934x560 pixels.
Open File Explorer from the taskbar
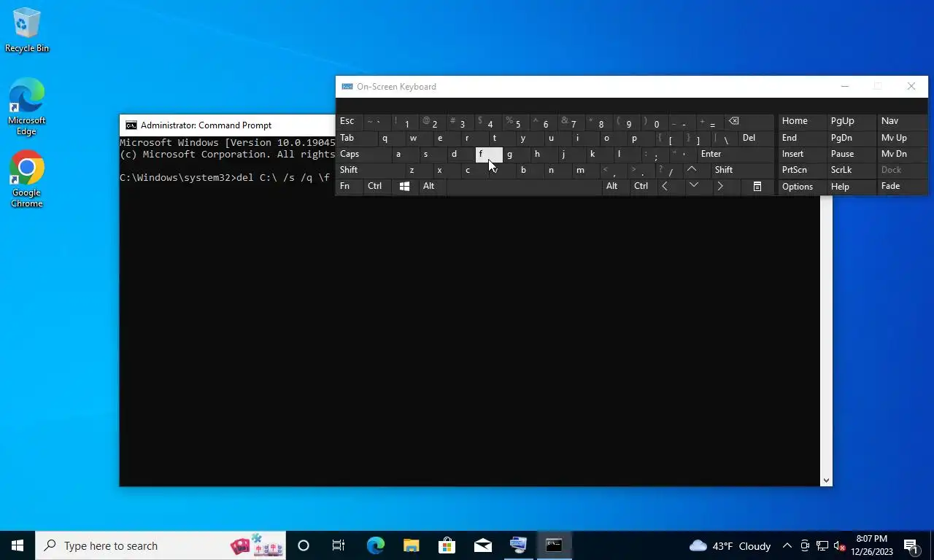tap(411, 545)
